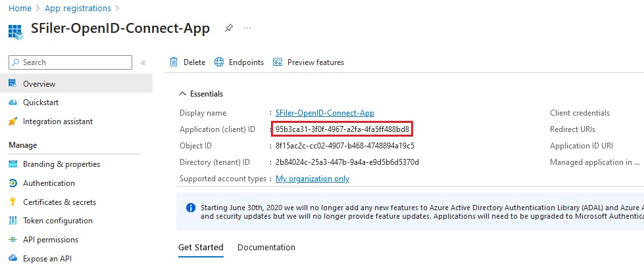Viewport: 644px width, 268px height.
Task: Click the Directory (tenant) ID value
Action: pos(347,162)
